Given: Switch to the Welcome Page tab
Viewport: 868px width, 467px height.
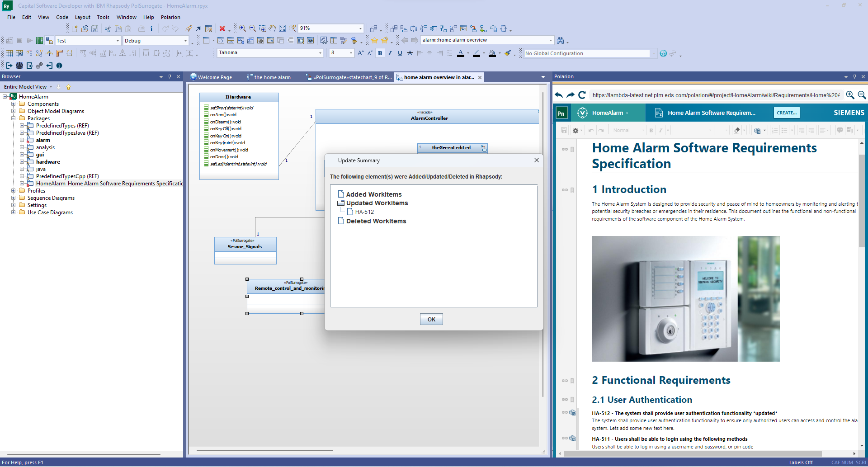Looking at the screenshot, I should coord(214,77).
